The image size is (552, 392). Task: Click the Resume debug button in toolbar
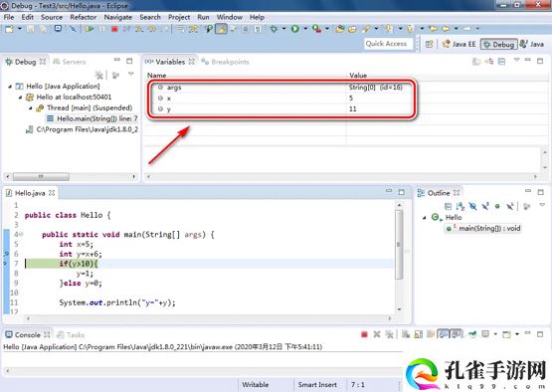pos(90,29)
